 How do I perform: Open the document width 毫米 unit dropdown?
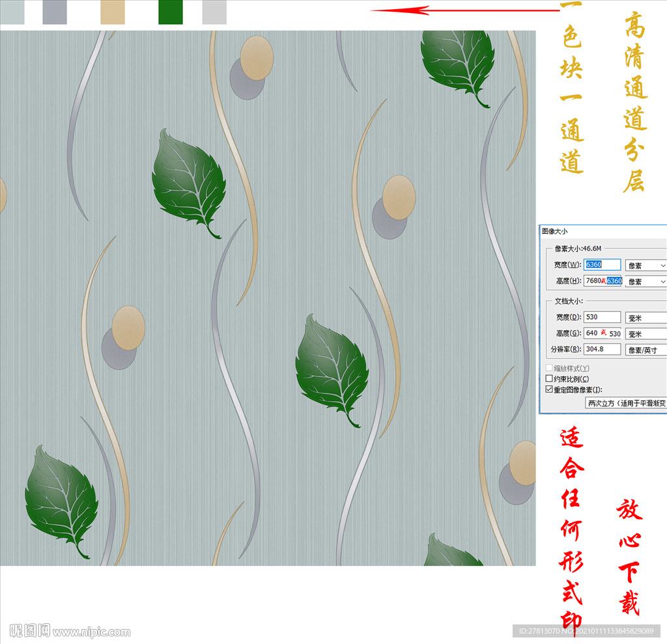pos(646,318)
